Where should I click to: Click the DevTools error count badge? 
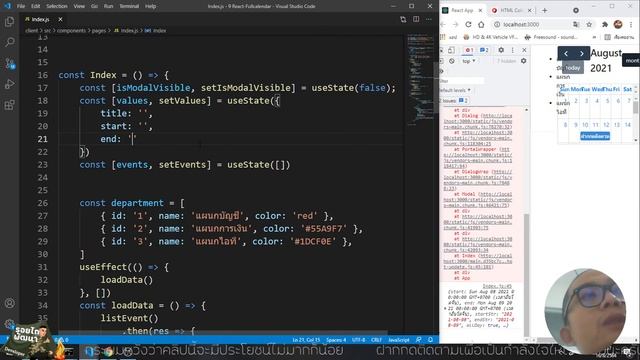pos(469,50)
